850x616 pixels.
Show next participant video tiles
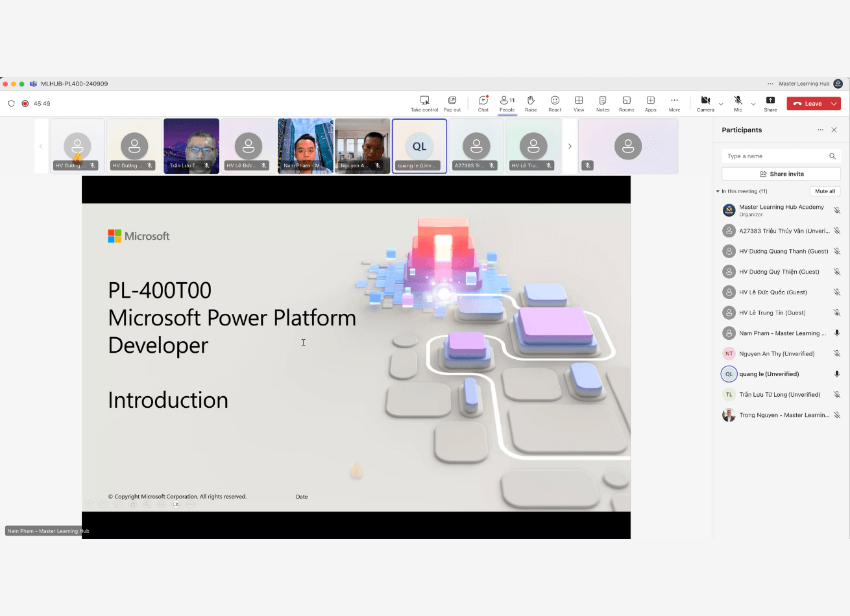tap(570, 146)
